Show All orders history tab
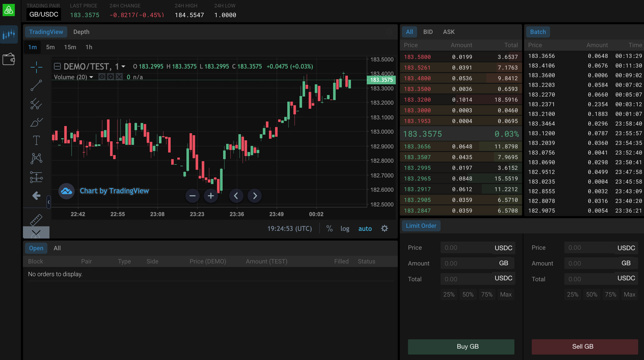Viewport: 644px width, 360px height. [57, 248]
